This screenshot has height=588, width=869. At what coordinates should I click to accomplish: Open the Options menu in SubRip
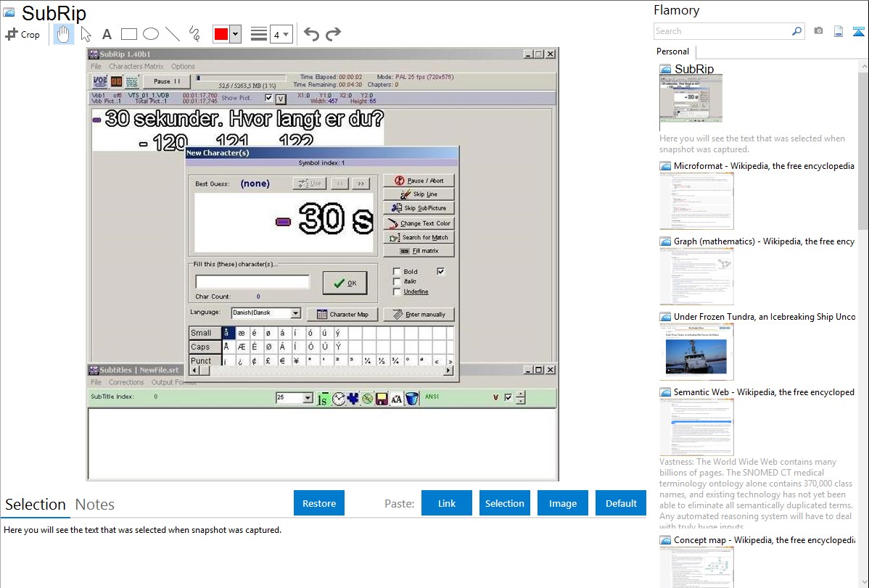[x=183, y=67]
